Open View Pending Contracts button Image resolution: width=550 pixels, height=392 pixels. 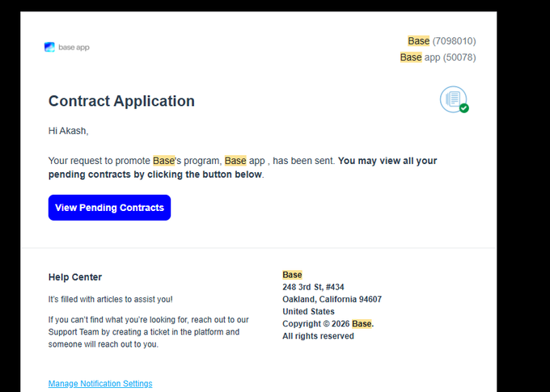tap(109, 208)
